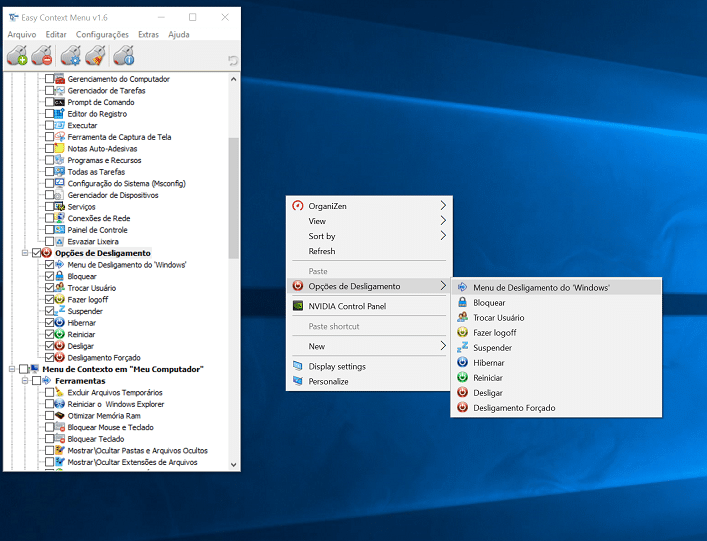Screen dimensions: 707x541
Task: Click the Suspender sleep icon in submenu
Action: 462,347
